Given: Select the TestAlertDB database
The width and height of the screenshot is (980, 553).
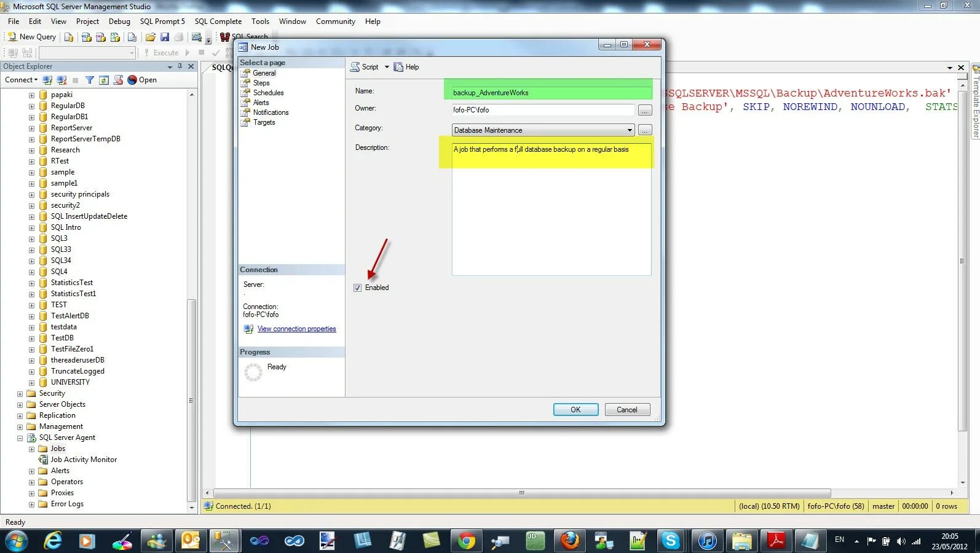Looking at the screenshot, I should pos(70,316).
